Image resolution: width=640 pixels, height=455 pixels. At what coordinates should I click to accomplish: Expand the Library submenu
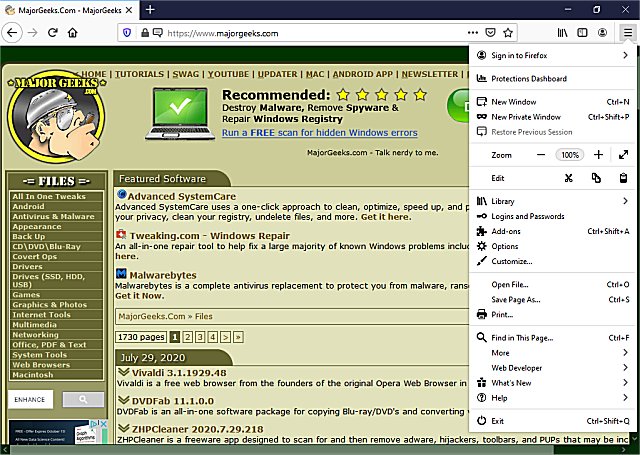pos(553,201)
